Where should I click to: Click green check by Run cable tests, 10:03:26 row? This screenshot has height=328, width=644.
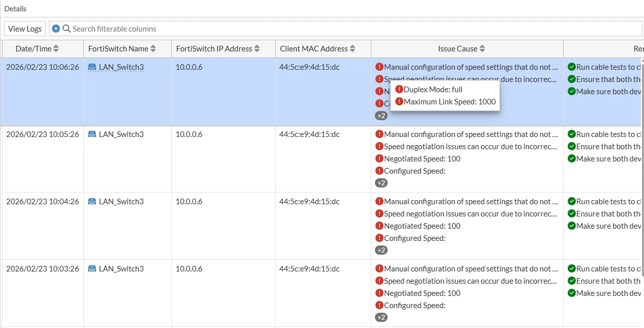point(571,268)
